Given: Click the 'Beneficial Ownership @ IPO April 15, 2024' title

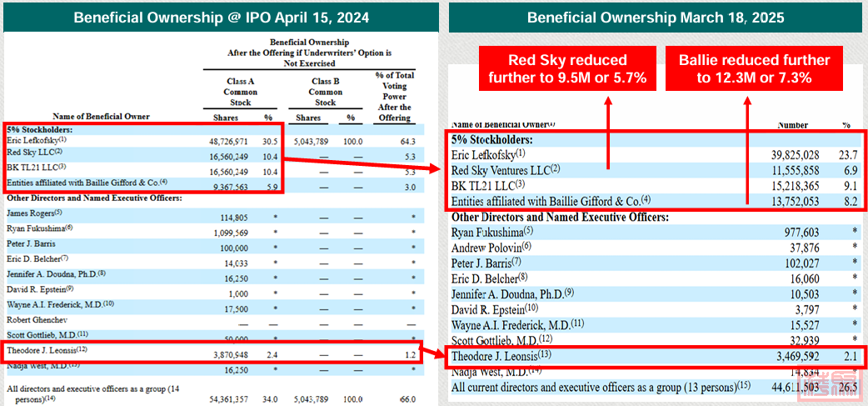Looking at the screenshot, I should pos(221,18).
